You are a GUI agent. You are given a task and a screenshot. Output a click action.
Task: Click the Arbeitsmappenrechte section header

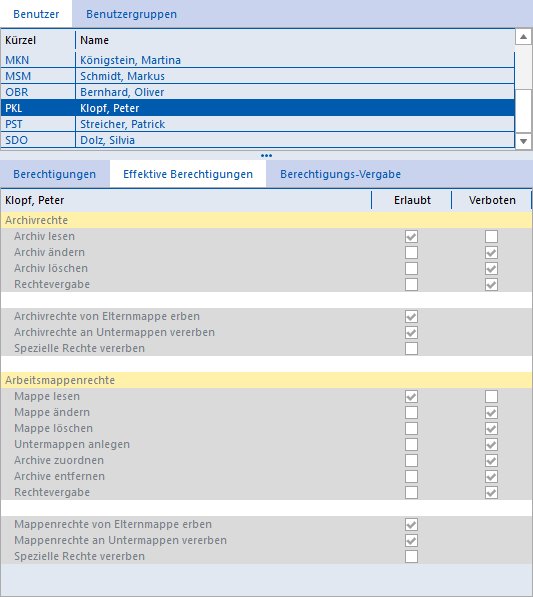point(266,380)
